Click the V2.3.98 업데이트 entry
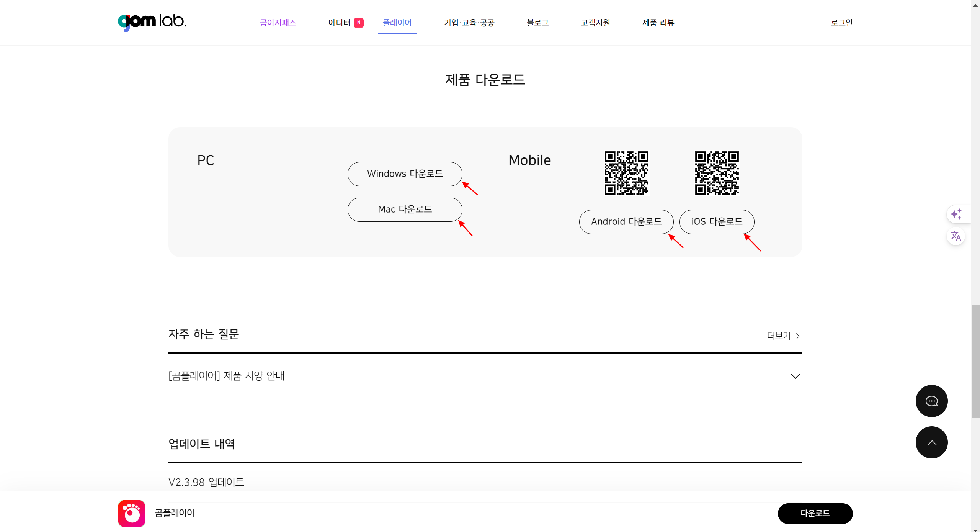 tap(206, 482)
